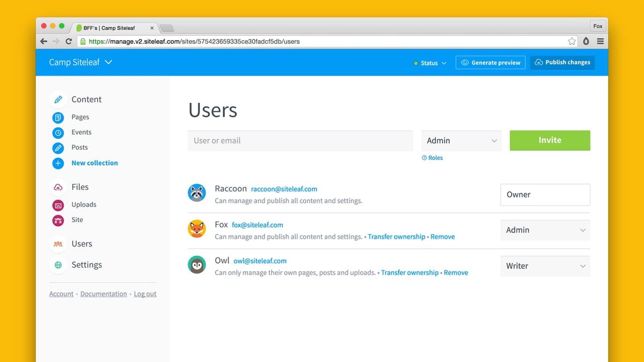Close the BFF's Camp Siteleaf tab

[152, 28]
